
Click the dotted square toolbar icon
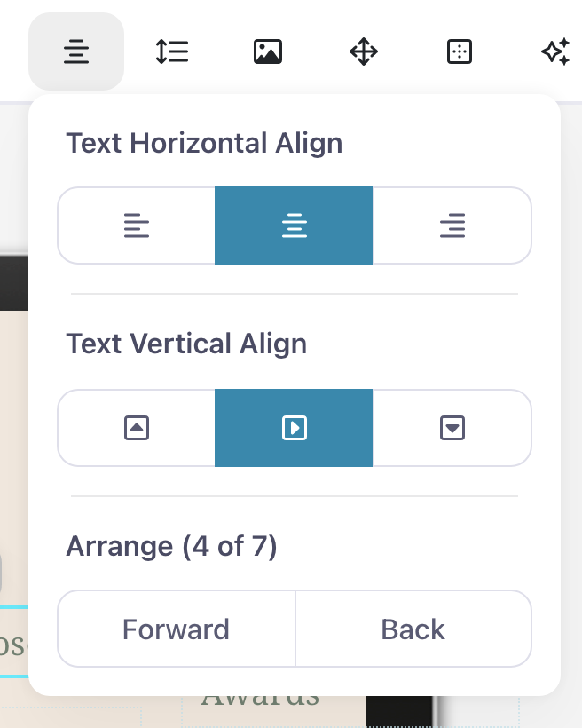coord(459,52)
